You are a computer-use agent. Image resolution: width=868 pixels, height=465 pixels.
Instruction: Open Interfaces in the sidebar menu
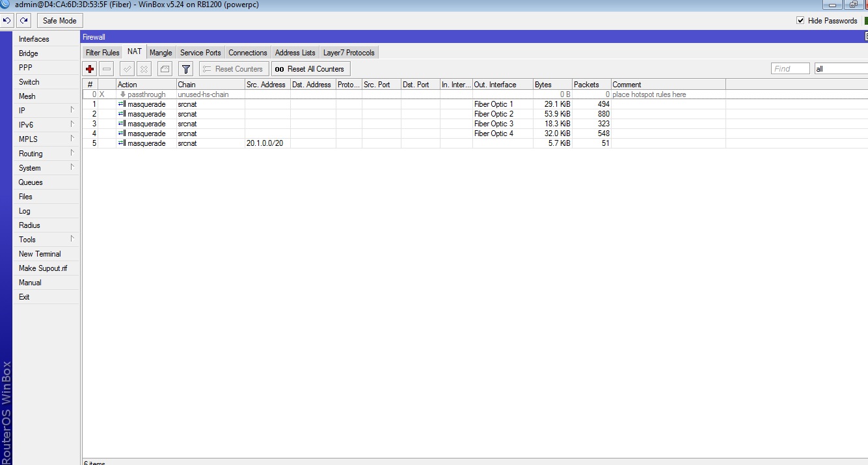[46, 39]
